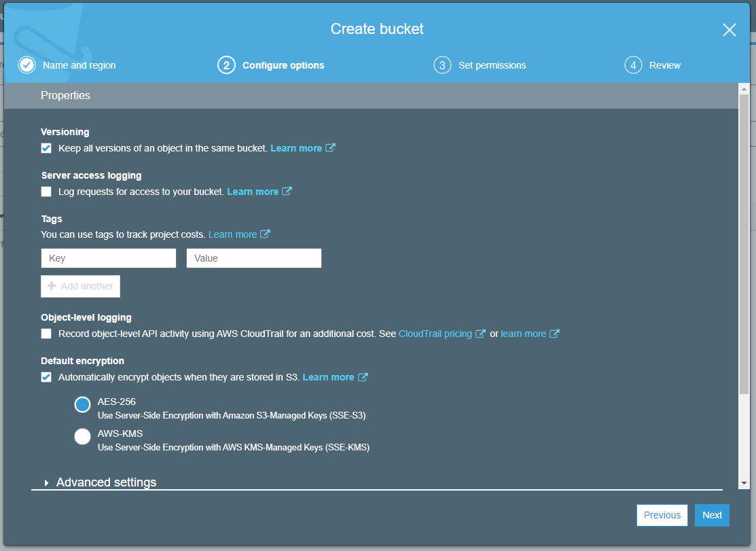The width and height of the screenshot is (756, 551).
Task: Click the Add another tag button
Action: 81,286
